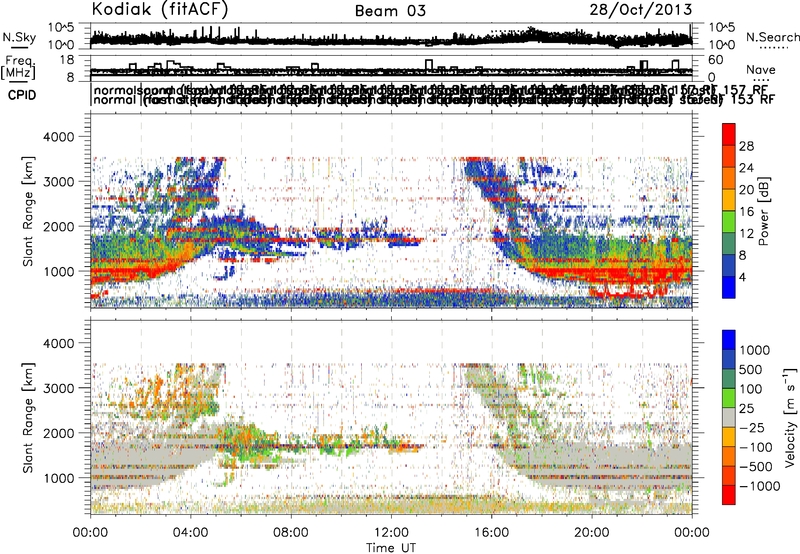
Task: Click the "3000" range tick in power panel
Action: [x=60, y=182]
